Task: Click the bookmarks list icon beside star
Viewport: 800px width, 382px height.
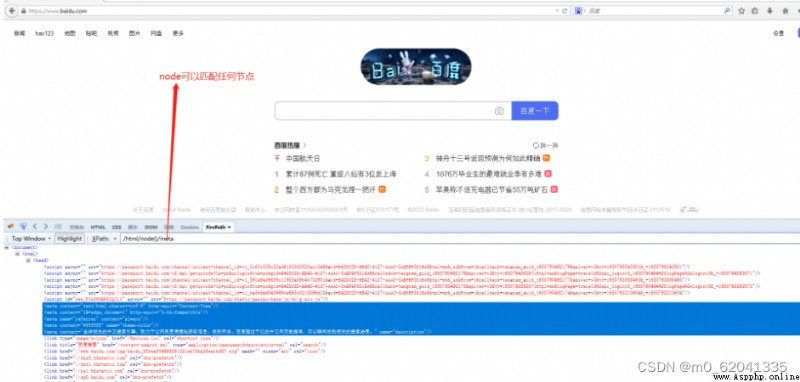Action: click(x=755, y=11)
